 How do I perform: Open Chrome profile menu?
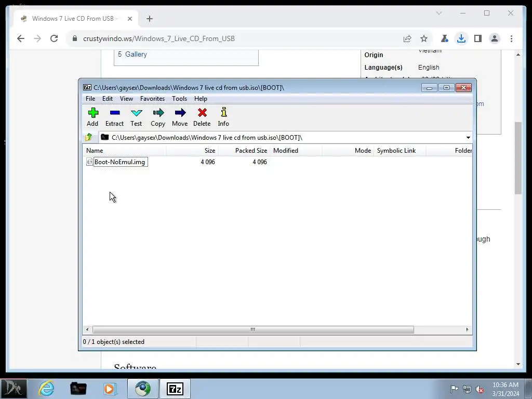tap(495, 38)
